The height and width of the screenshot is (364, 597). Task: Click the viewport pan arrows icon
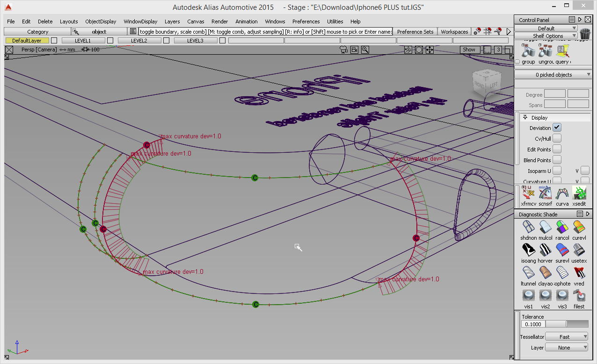tap(430, 50)
